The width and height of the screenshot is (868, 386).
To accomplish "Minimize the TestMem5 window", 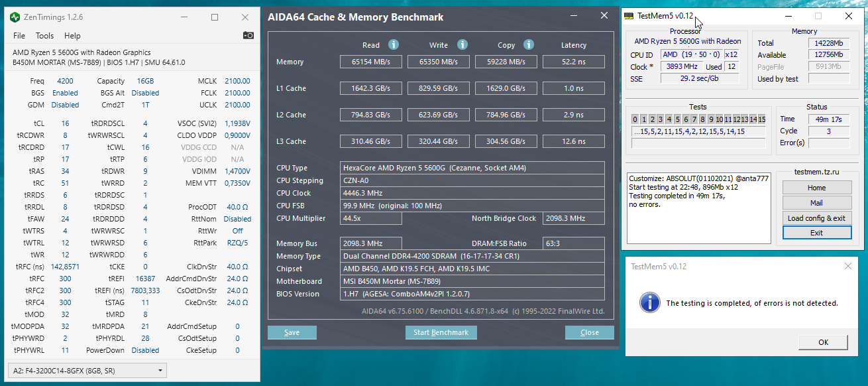I will click(x=788, y=16).
